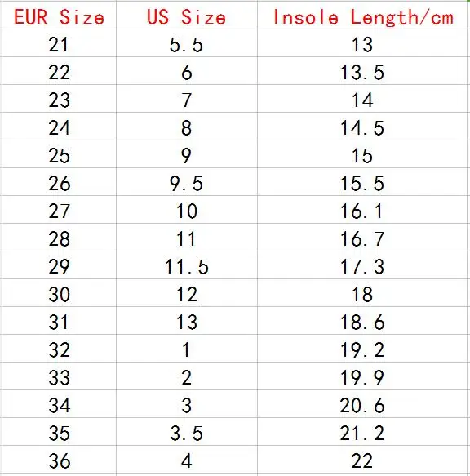Image resolution: width=470 pixels, height=476 pixels.
Task: Select the US size 9.5 cell
Action: tap(187, 182)
